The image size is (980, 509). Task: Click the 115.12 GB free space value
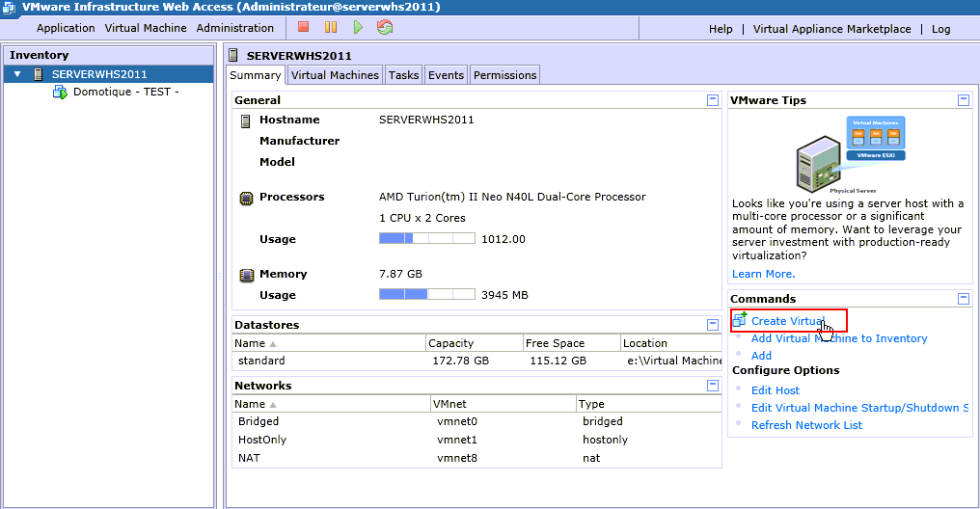click(x=558, y=361)
